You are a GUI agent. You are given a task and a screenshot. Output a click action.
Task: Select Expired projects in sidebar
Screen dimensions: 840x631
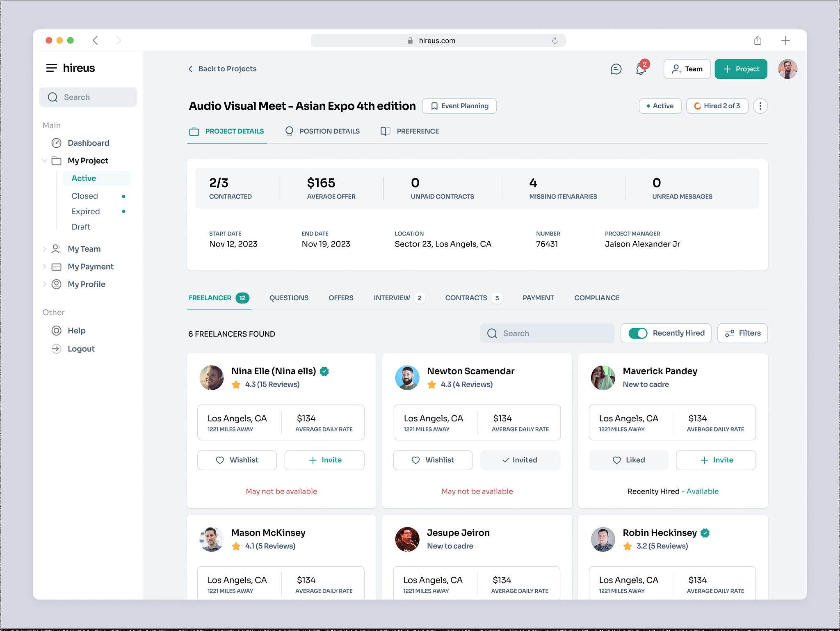86,212
